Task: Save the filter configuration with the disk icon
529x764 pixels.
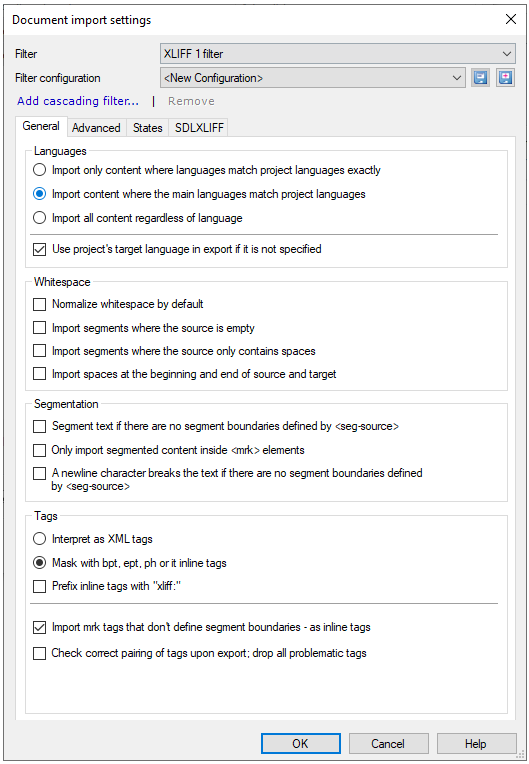Action: 480,78
